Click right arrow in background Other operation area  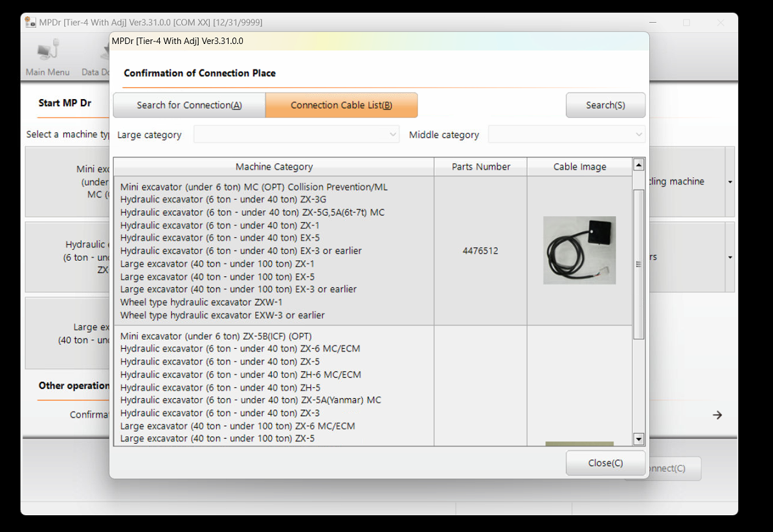pos(717,415)
